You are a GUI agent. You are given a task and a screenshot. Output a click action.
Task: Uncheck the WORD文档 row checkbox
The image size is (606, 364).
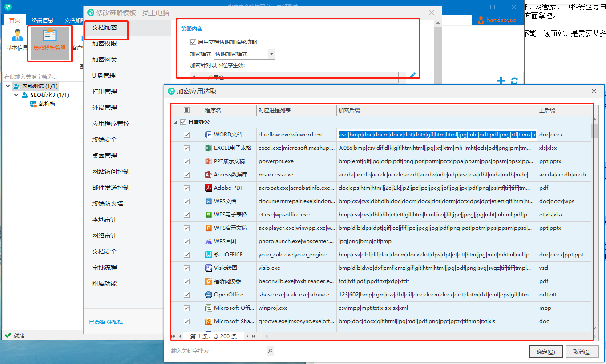click(186, 135)
